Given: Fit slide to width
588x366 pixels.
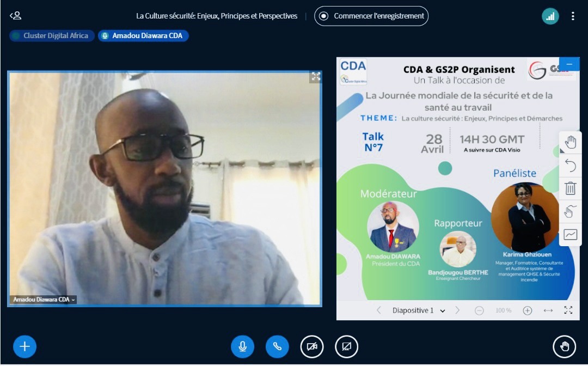Looking at the screenshot, I should coord(548,310).
